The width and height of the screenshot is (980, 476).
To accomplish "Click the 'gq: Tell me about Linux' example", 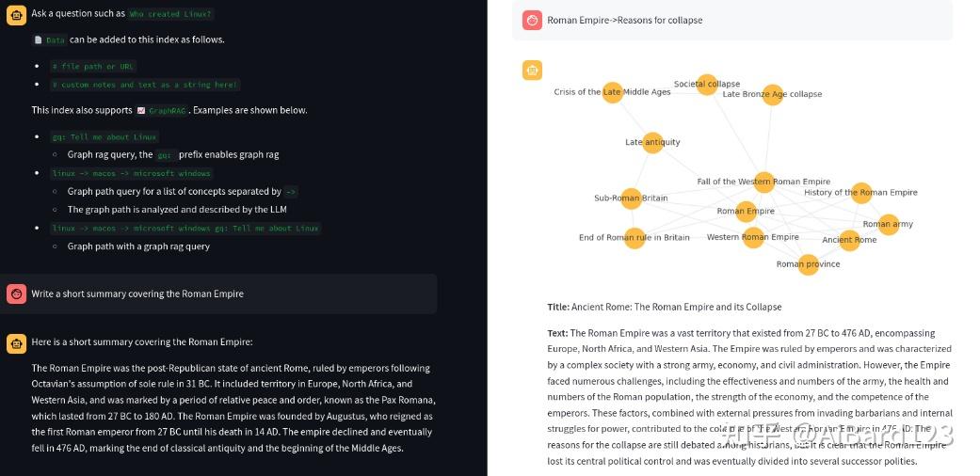I will (104, 136).
